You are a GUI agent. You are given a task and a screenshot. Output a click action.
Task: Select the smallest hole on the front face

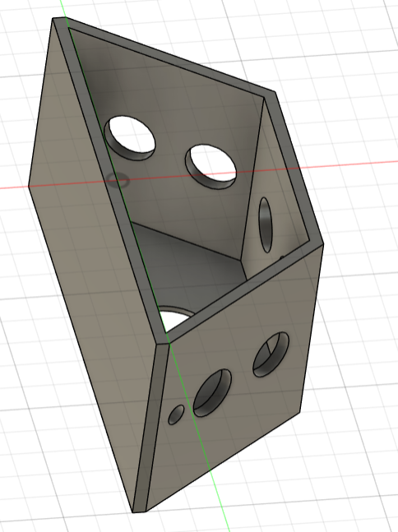pos(176,414)
